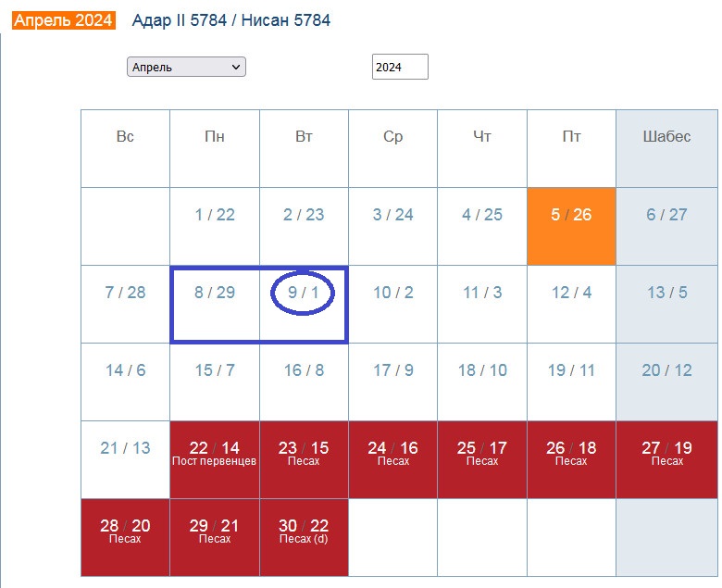
Task: Click the date 14 / 6
Action: click(x=125, y=370)
